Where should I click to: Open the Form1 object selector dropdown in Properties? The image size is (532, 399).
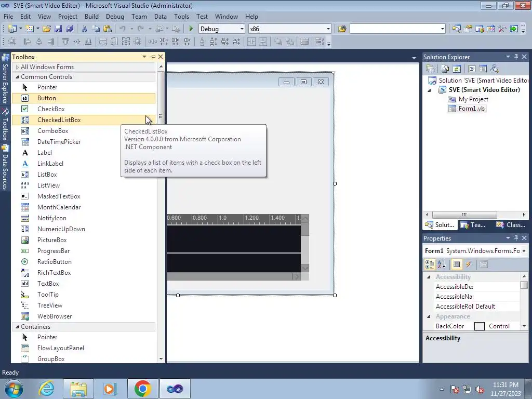[524, 251]
